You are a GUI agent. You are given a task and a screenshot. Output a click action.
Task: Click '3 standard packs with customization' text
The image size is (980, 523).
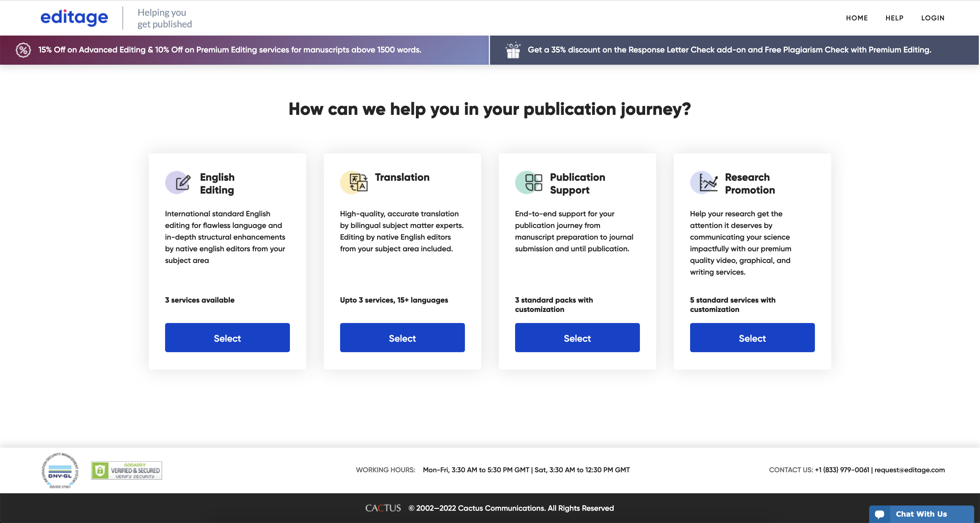point(554,305)
